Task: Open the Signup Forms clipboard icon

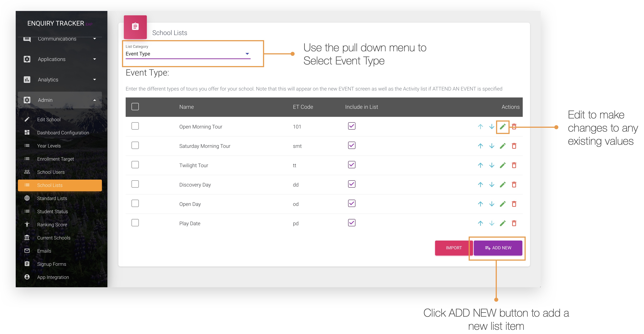Action: coord(27,264)
